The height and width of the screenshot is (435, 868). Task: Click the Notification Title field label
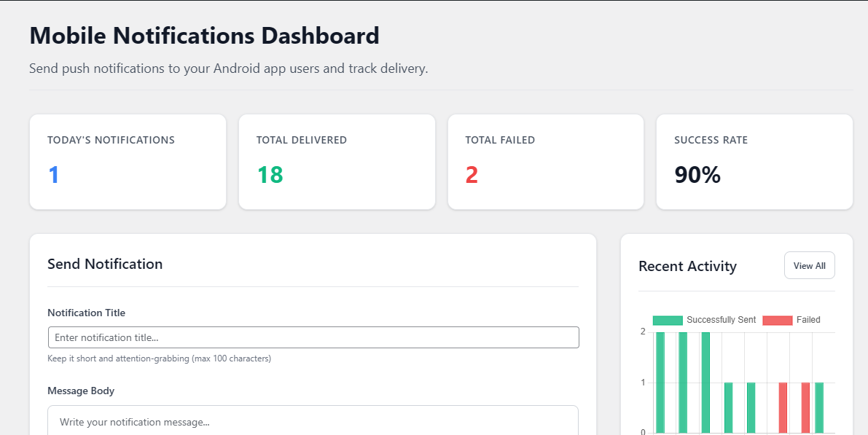(x=86, y=313)
